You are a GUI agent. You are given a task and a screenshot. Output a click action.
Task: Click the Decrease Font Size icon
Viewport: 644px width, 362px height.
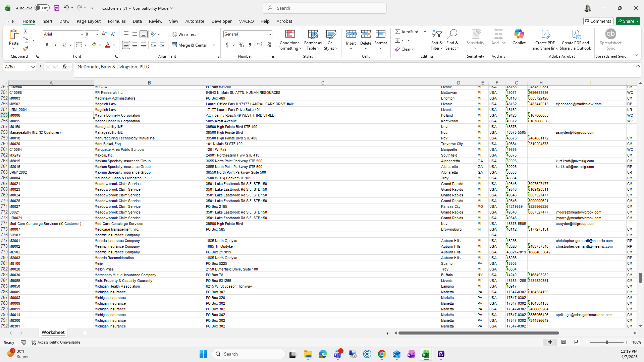(x=113, y=34)
